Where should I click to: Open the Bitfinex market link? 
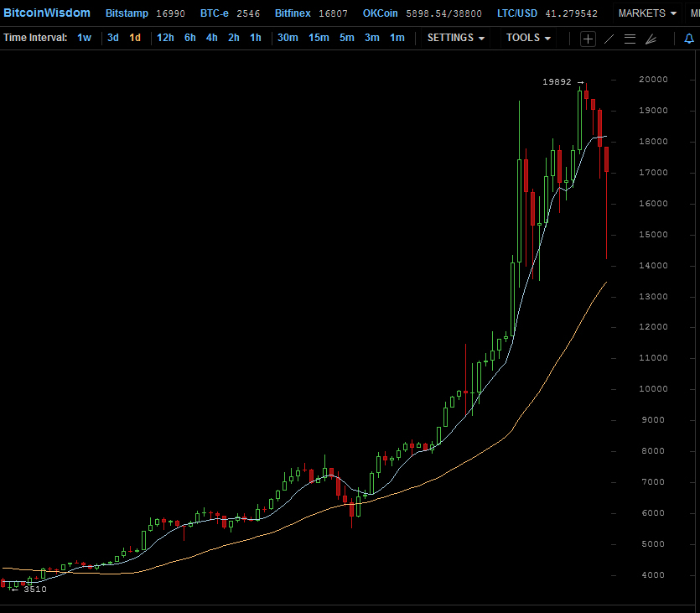[293, 13]
